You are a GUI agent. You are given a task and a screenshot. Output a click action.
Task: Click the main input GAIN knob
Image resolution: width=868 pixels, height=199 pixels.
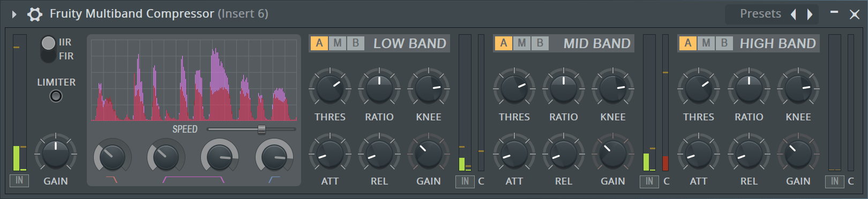click(56, 154)
